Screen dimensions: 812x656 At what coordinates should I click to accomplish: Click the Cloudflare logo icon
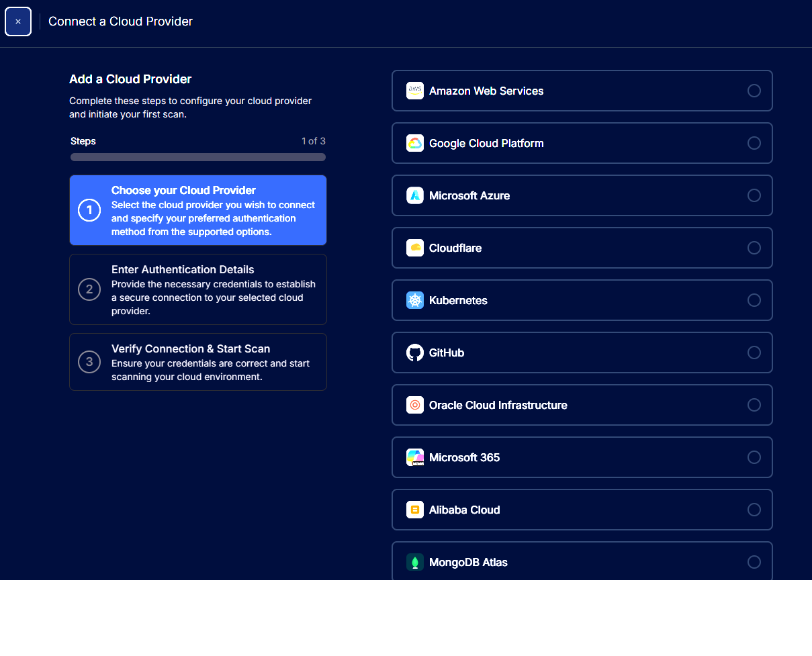(x=415, y=247)
